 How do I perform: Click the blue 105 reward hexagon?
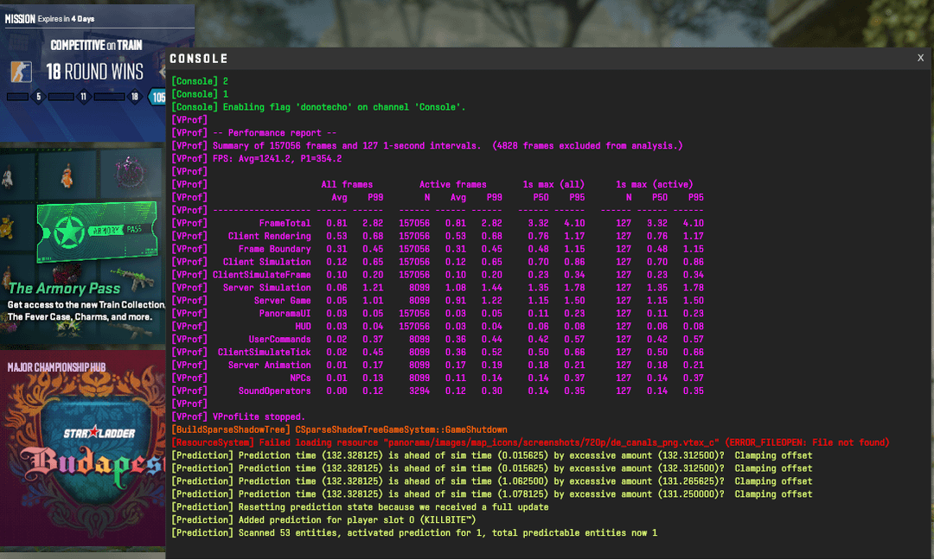(x=158, y=97)
